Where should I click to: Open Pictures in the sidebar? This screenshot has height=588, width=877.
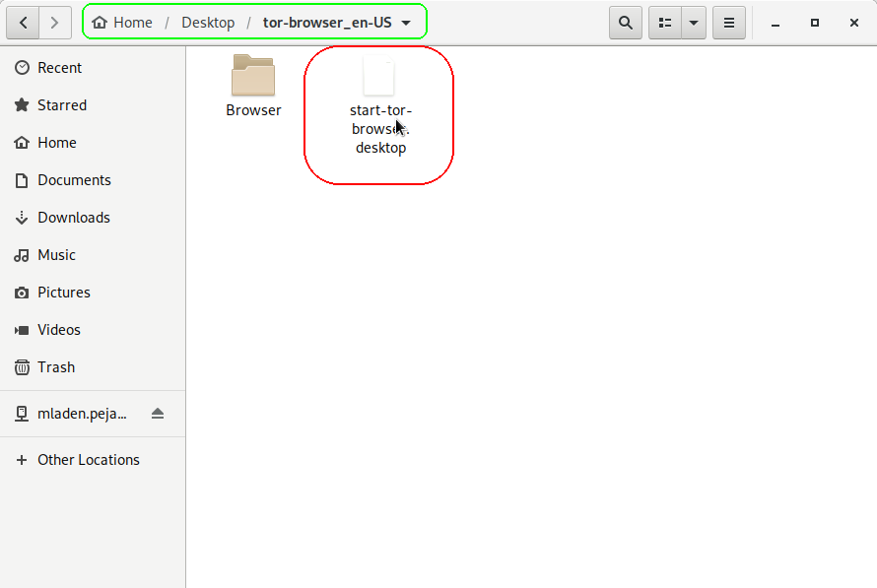tap(93, 293)
